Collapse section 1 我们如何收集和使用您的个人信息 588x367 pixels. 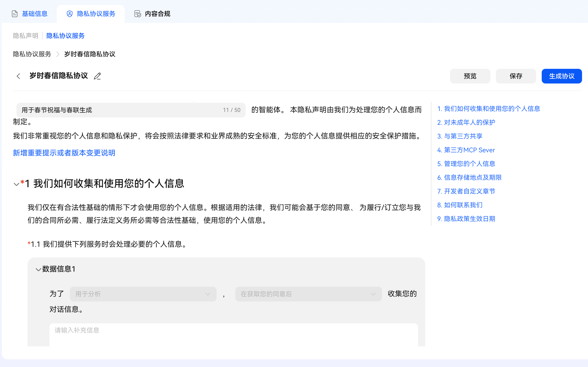point(16,184)
